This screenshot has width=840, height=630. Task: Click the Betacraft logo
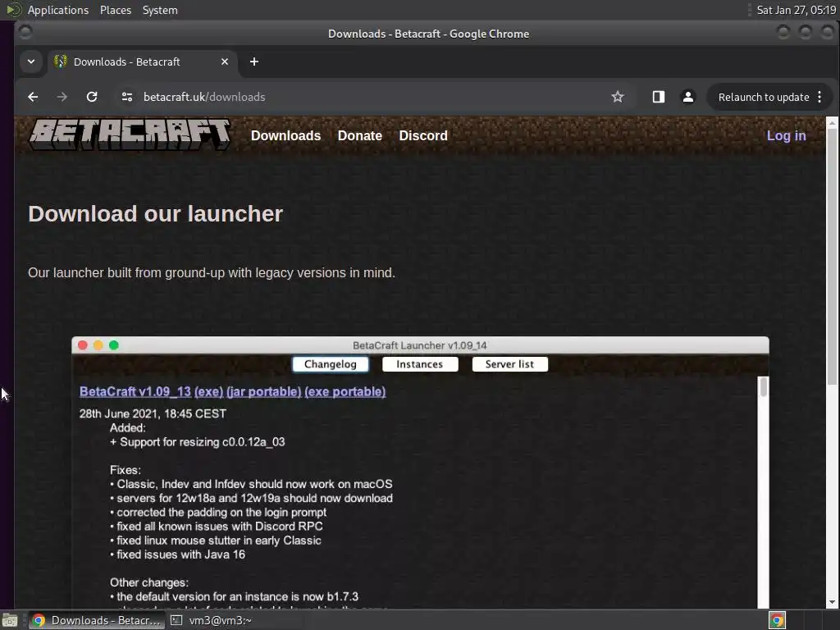130,135
